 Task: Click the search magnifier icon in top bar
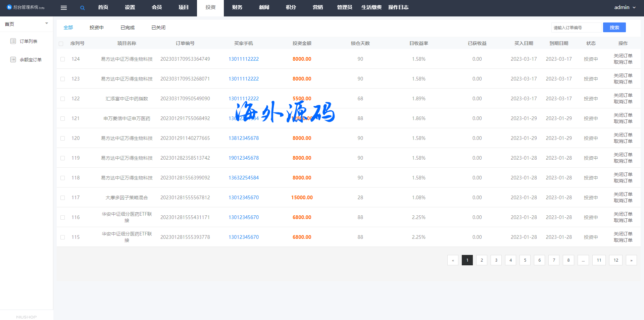(x=82, y=8)
